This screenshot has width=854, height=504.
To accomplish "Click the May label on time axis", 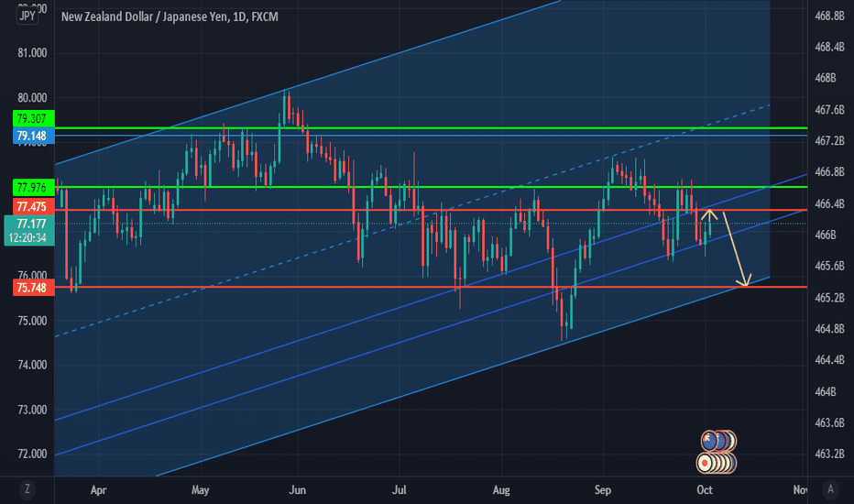I will 200,490.
